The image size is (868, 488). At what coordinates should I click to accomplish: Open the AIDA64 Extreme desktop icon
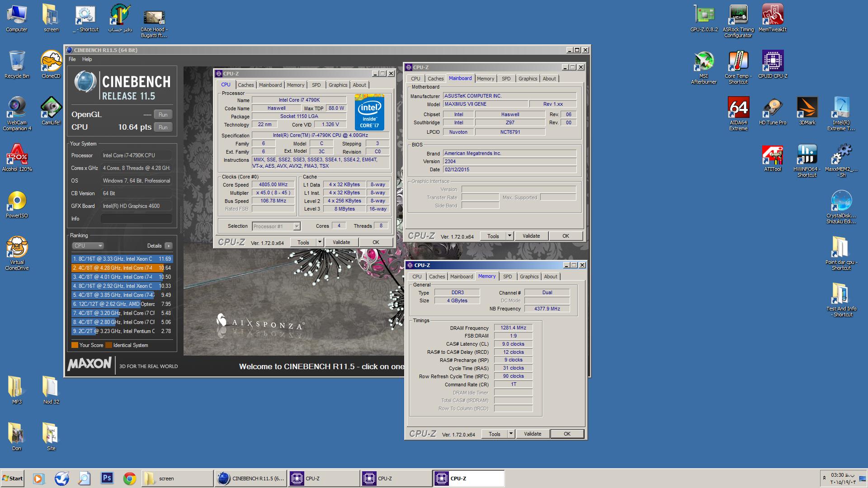click(x=738, y=113)
